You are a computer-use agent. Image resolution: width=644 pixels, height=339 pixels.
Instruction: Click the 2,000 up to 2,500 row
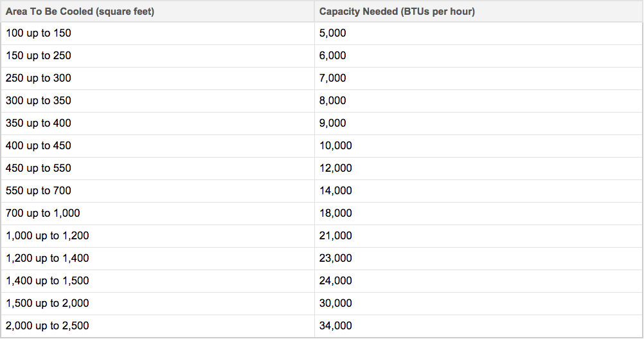(x=322, y=326)
